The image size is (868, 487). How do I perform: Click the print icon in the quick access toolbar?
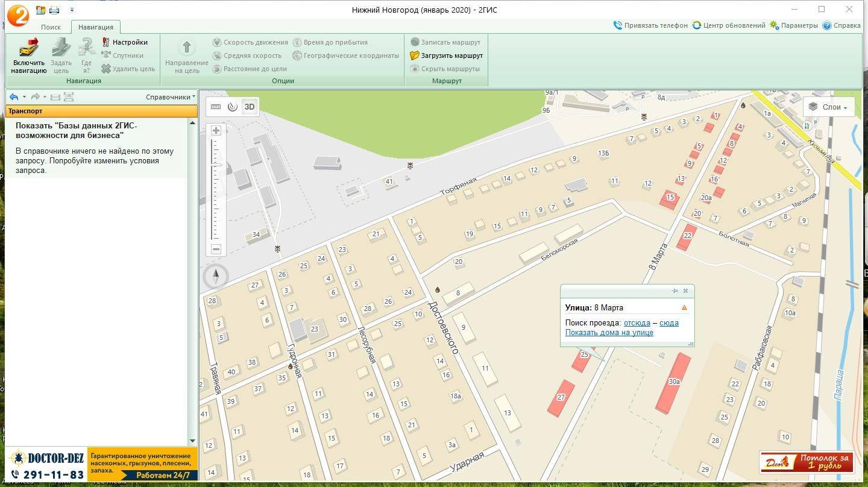(54, 10)
